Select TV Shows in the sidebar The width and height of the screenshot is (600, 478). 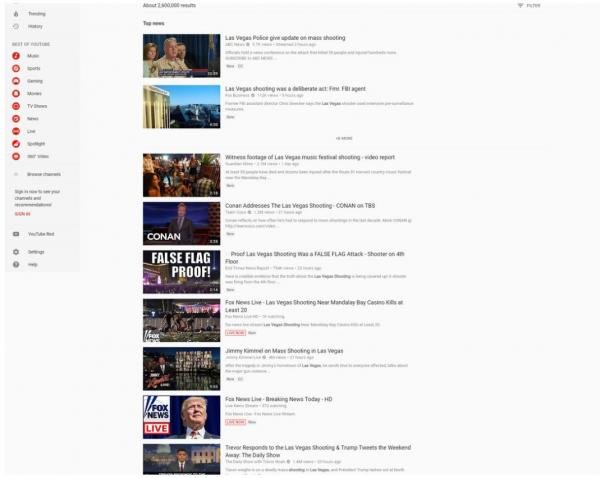click(x=37, y=106)
